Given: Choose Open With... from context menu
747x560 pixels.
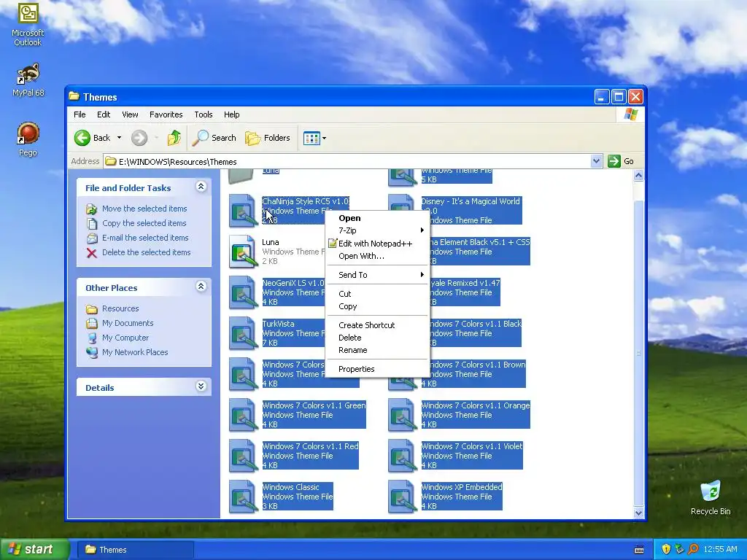Looking at the screenshot, I should click(377, 256).
